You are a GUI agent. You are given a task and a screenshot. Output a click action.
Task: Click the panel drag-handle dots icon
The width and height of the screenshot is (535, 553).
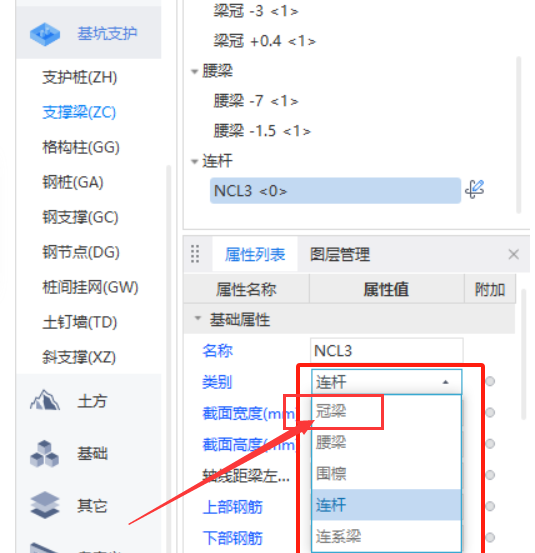(x=195, y=254)
